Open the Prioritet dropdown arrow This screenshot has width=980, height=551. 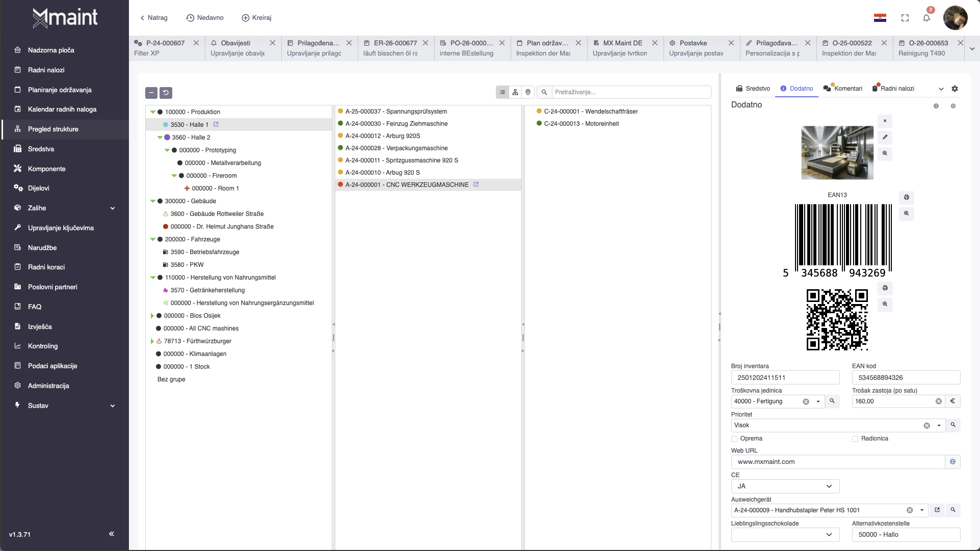pos(939,426)
